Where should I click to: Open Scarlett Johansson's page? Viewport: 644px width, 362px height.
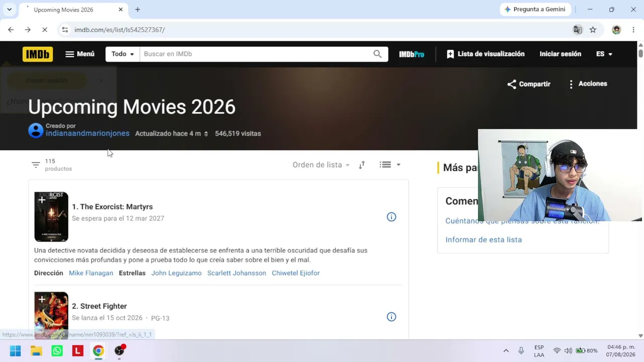[x=236, y=273]
